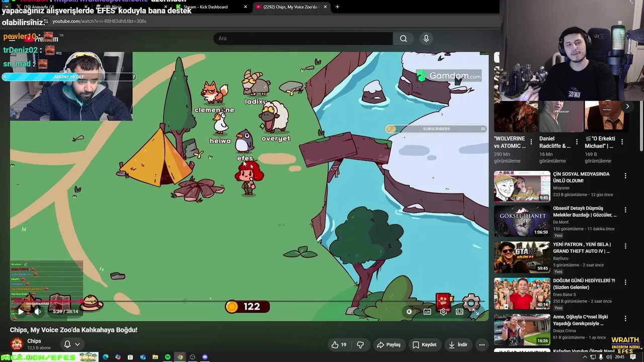Open the ÇİN SOSYAL MEDYASINDA thumbnail
The height and width of the screenshot is (362, 644).
[x=522, y=186]
